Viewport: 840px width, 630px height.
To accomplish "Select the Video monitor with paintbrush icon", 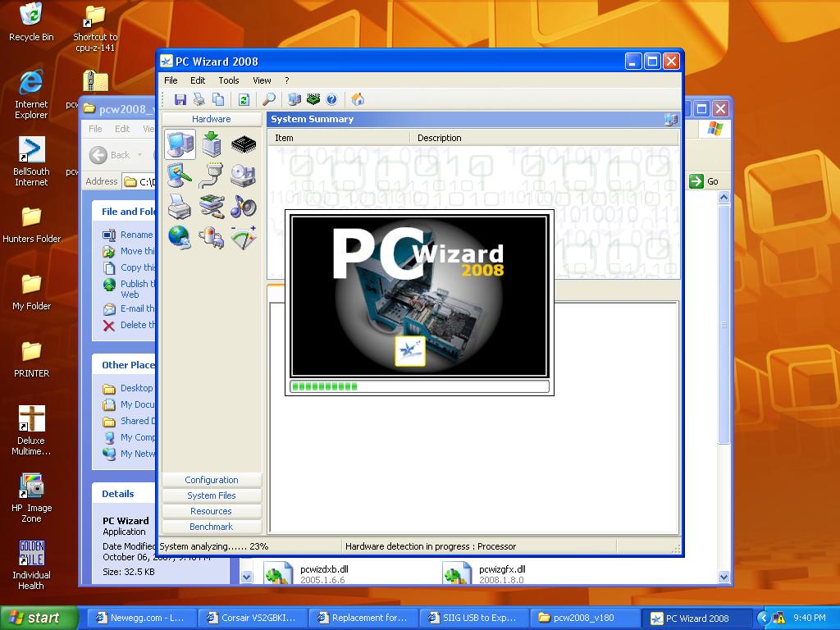I will point(180,176).
